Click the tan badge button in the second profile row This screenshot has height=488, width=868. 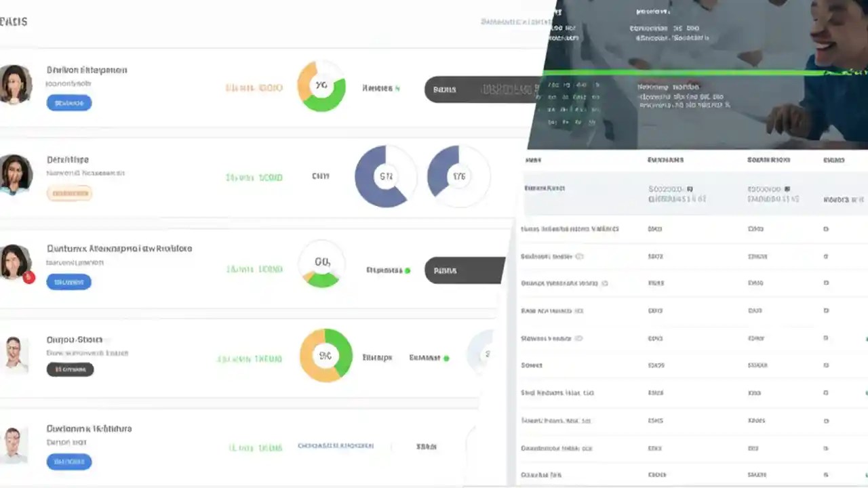69,193
